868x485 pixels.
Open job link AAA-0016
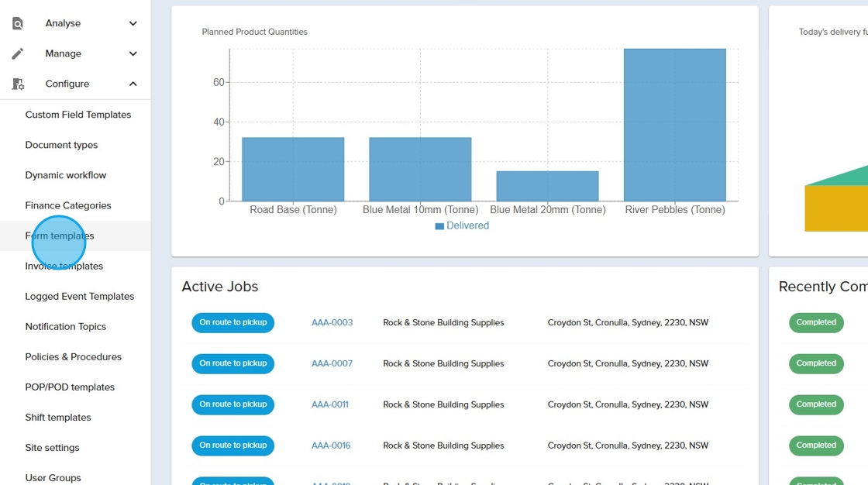tap(331, 445)
